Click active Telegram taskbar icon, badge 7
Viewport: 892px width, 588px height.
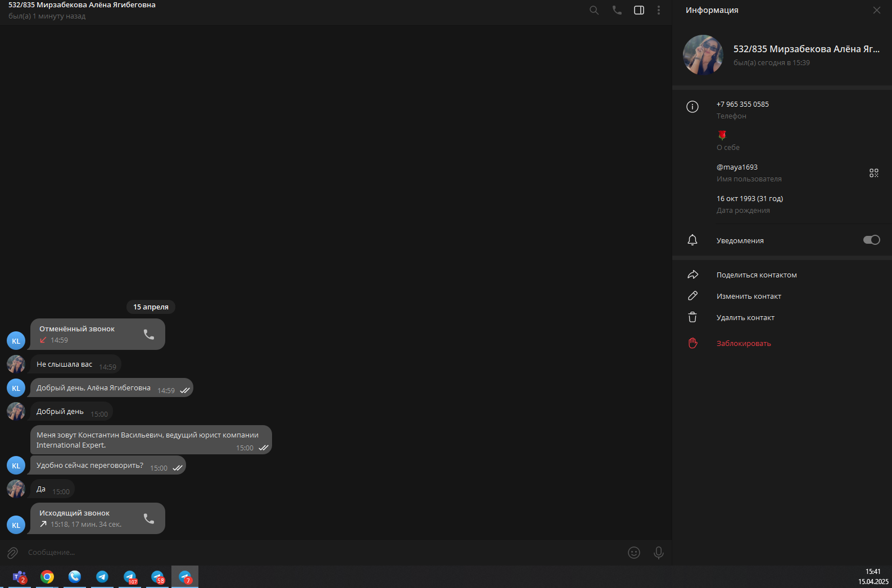tap(185, 577)
